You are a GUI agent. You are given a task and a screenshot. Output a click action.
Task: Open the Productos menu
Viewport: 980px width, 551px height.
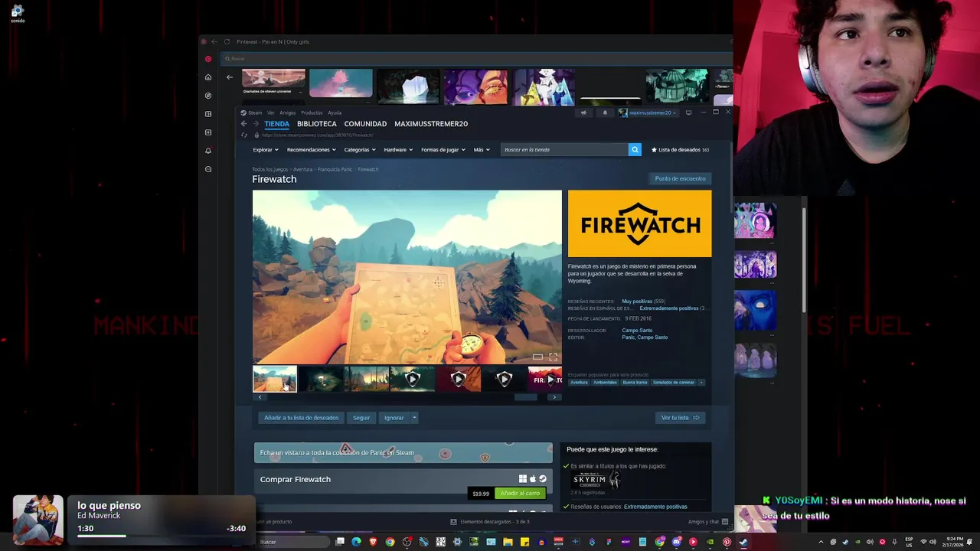pos(312,112)
